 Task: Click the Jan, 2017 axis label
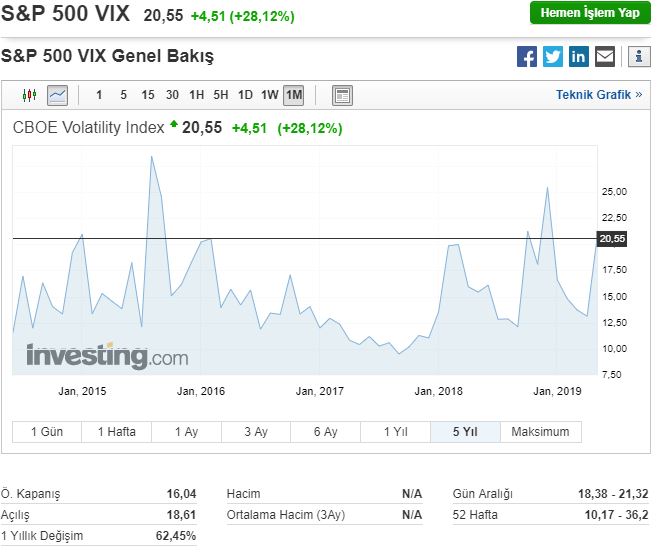[x=320, y=391]
